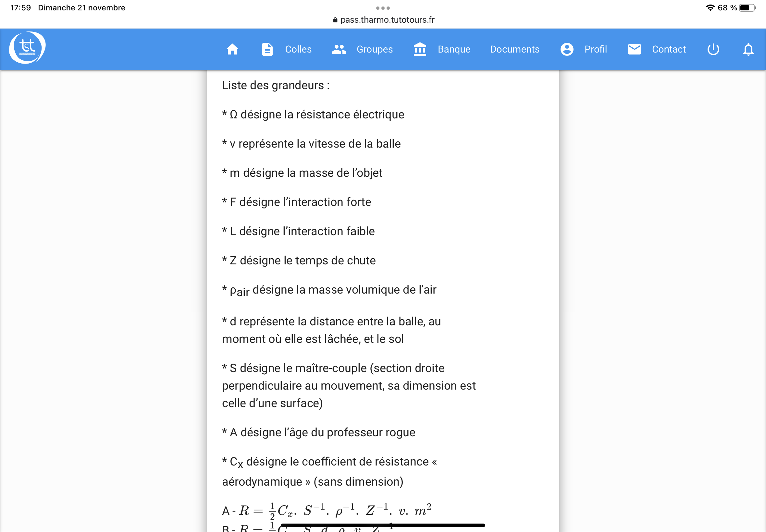Viewport: 766px width, 532px height.
Task: Click the people icon beside Groupes
Action: 339,49
